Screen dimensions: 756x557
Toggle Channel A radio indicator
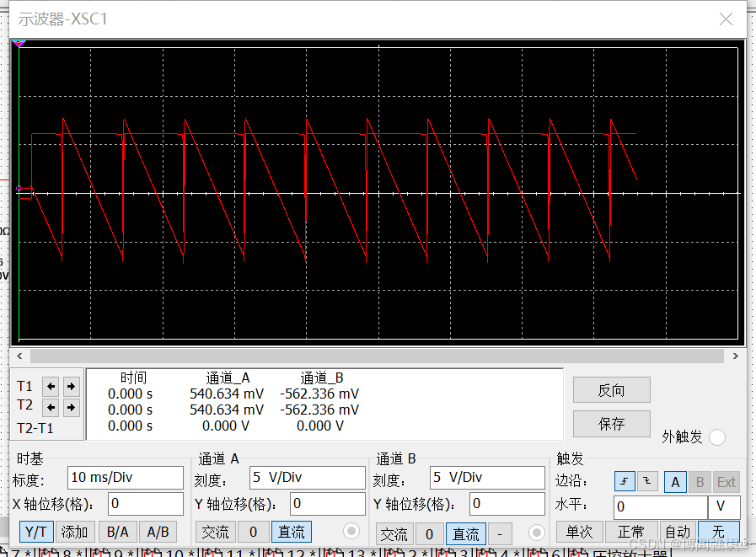351,532
